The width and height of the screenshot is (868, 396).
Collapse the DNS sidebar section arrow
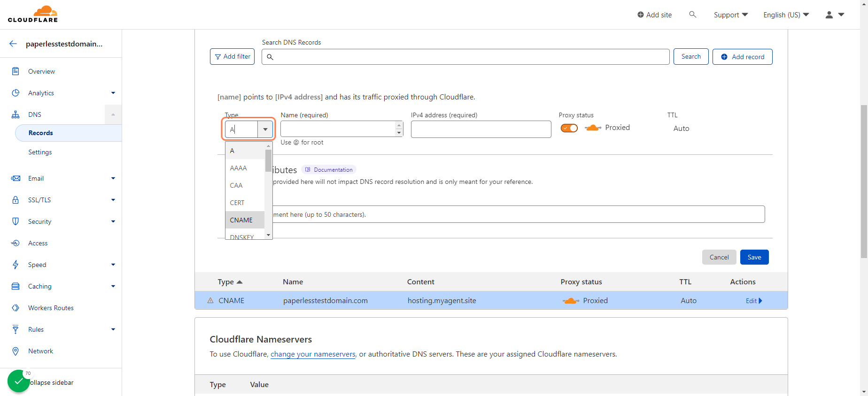coord(113,114)
